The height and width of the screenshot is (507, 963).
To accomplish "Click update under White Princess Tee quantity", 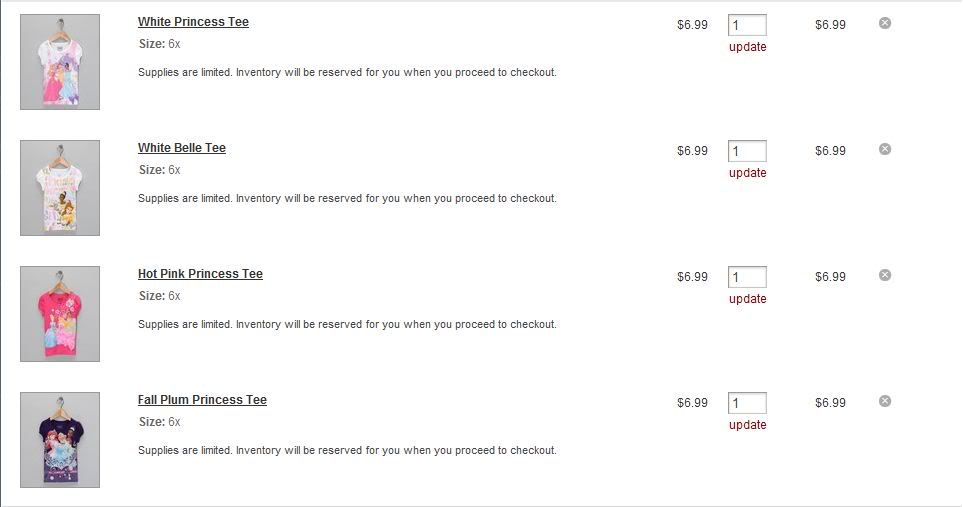I will pos(747,47).
